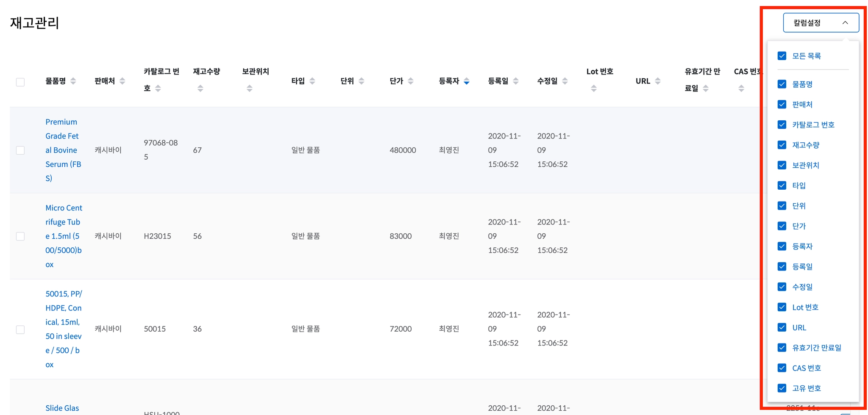
Task: Sort table by 단가 sort icon
Action: (410, 81)
